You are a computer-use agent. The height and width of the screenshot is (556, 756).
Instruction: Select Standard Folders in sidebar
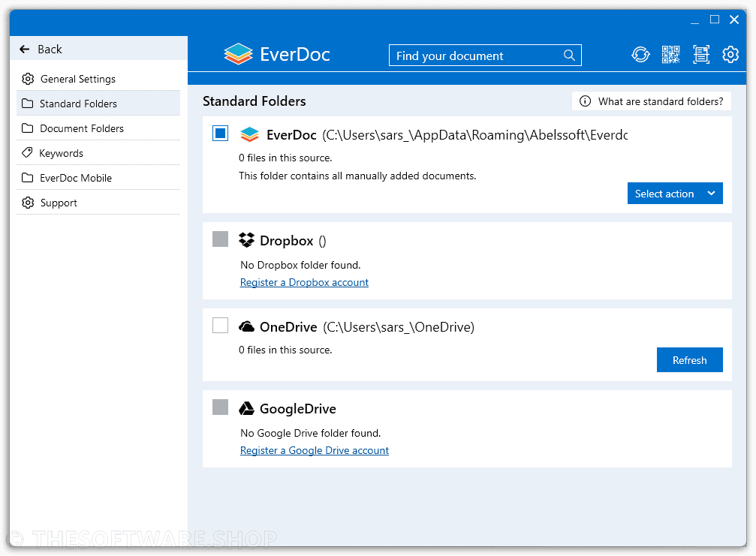(x=98, y=104)
